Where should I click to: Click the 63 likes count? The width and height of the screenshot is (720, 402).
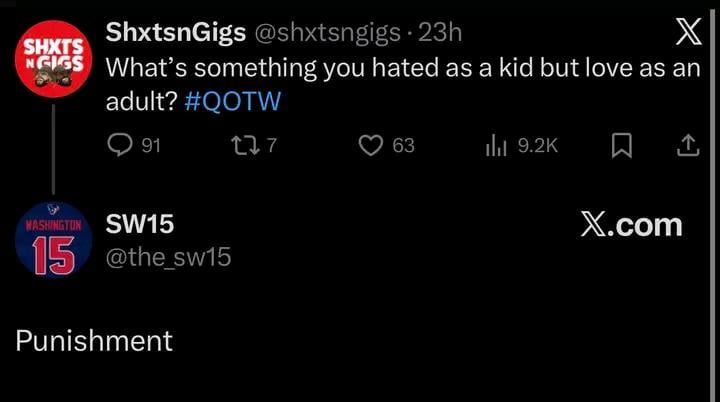click(x=403, y=146)
